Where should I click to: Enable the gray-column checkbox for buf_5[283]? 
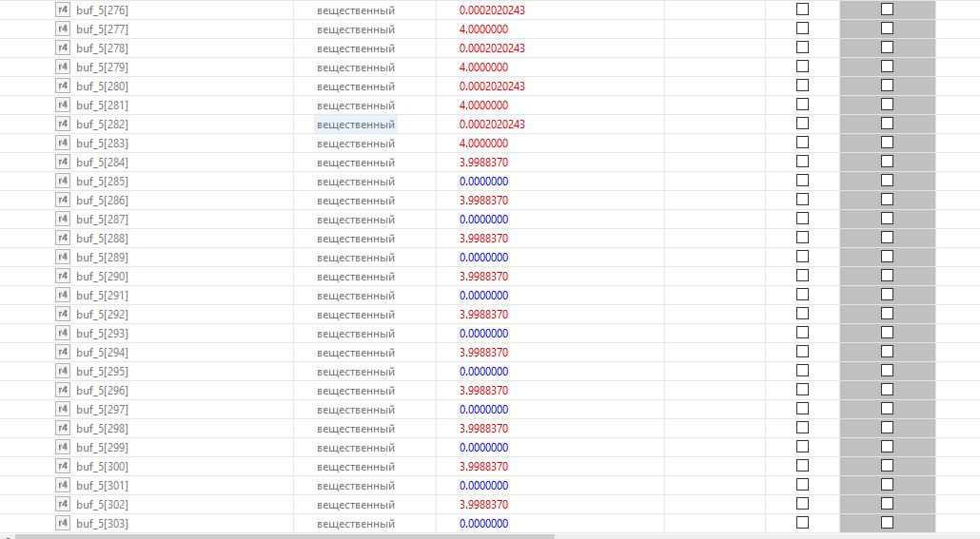point(887,143)
